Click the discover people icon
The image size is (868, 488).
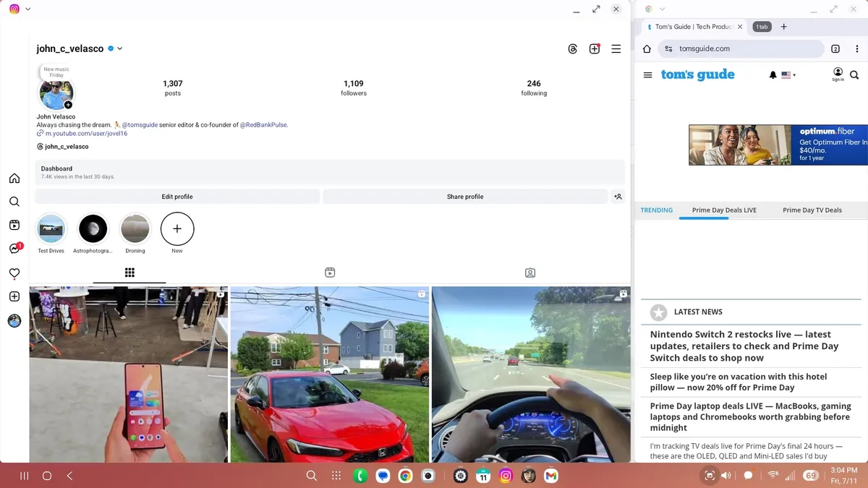pyautogui.click(x=618, y=197)
